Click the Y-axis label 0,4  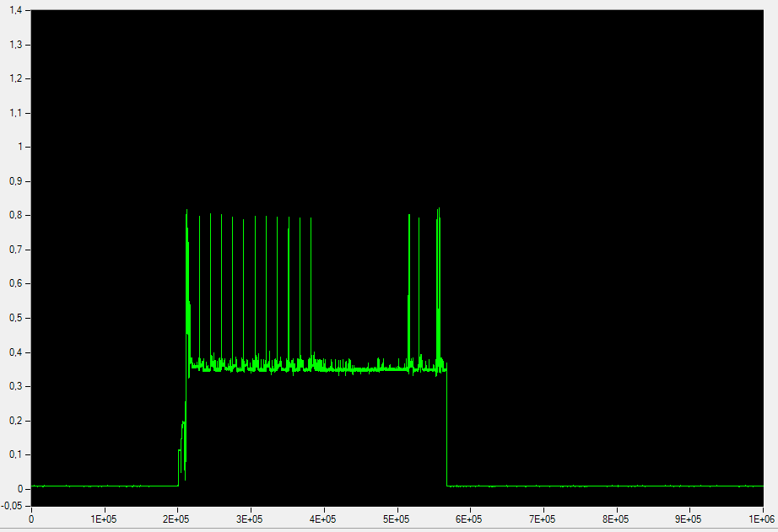tap(16, 352)
